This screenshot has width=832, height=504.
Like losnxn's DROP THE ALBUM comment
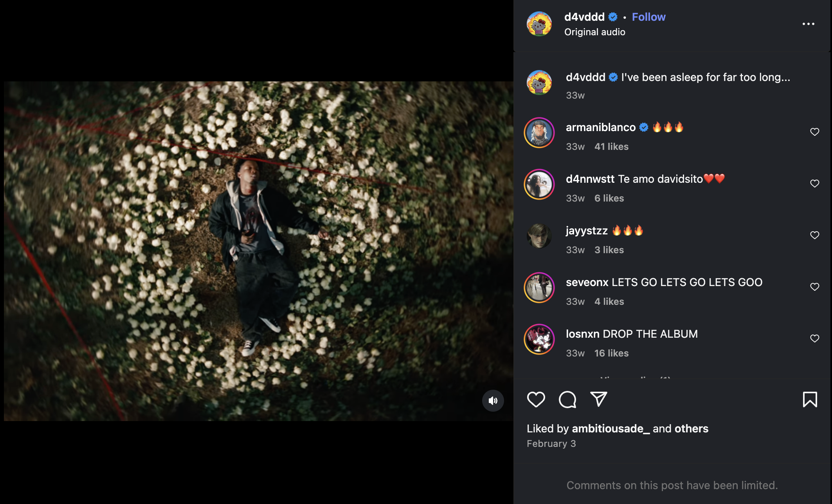click(814, 338)
